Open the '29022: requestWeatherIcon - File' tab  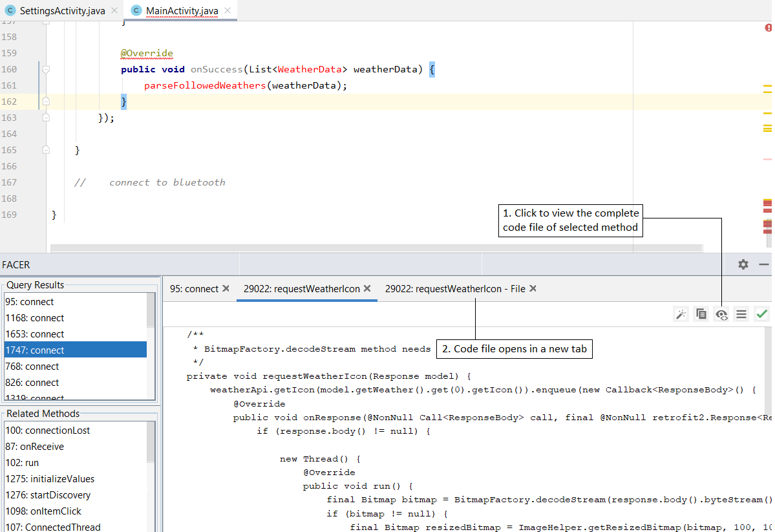click(455, 289)
